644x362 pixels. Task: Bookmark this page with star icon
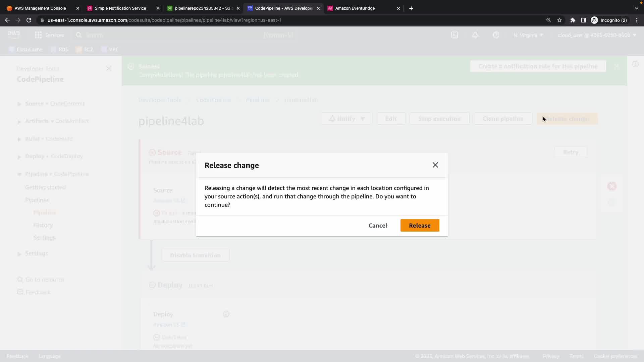pos(559,20)
